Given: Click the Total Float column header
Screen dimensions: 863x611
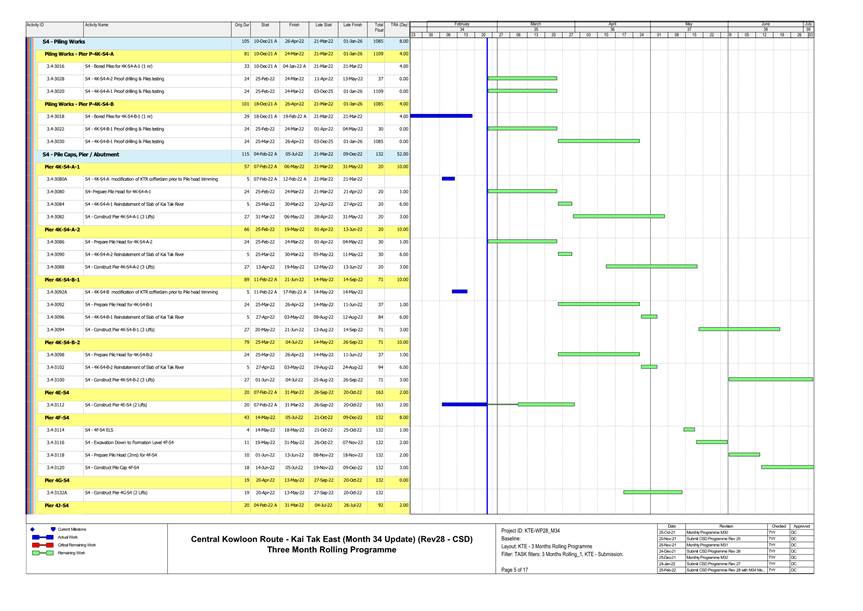Looking at the screenshot, I should [378, 26].
